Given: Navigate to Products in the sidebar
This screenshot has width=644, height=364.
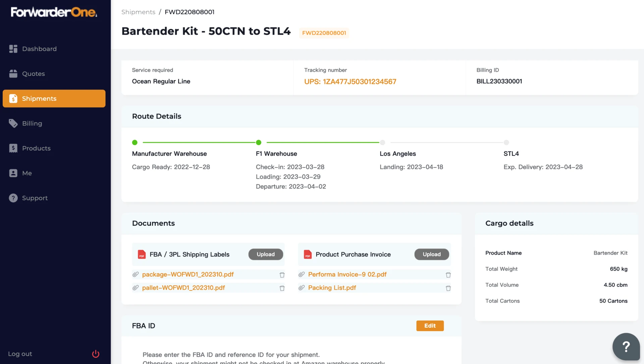Looking at the screenshot, I should tap(54, 148).
